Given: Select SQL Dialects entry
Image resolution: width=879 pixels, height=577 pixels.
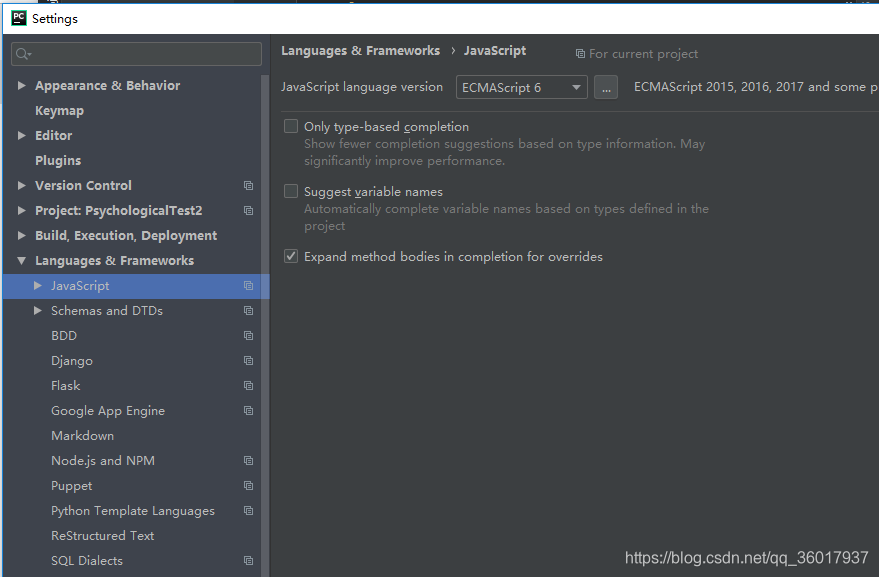Looking at the screenshot, I should [87, 561].
